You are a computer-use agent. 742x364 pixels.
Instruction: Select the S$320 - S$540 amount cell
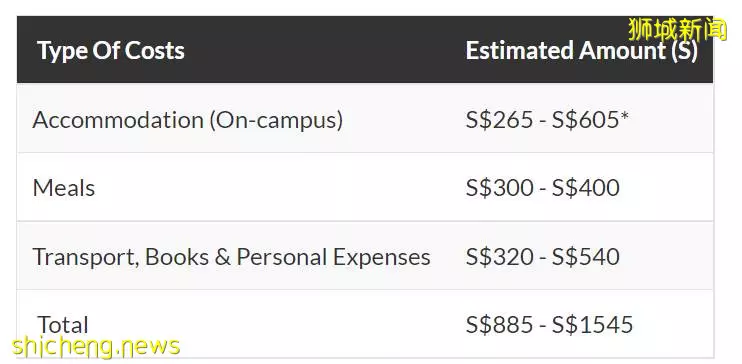coord(542,257)
